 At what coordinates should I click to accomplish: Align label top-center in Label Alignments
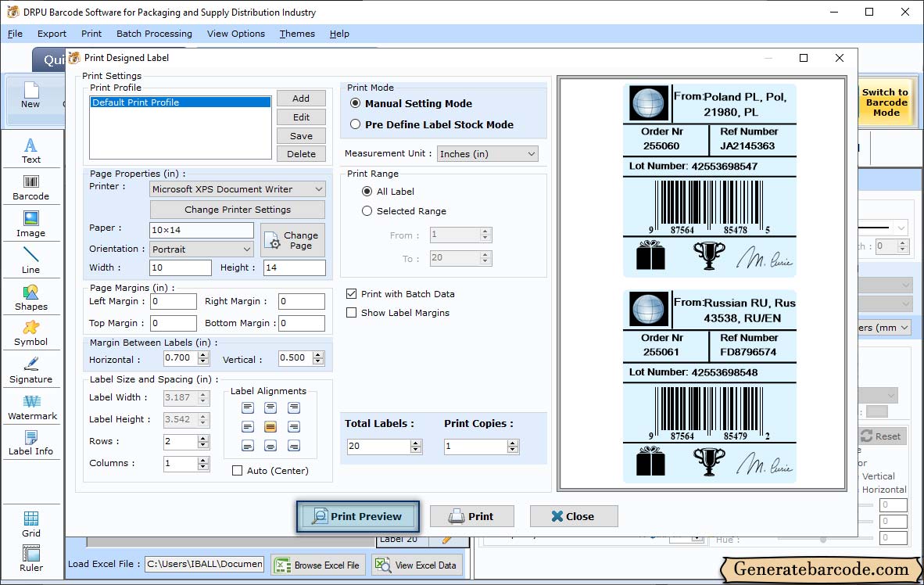click(270, 407)
